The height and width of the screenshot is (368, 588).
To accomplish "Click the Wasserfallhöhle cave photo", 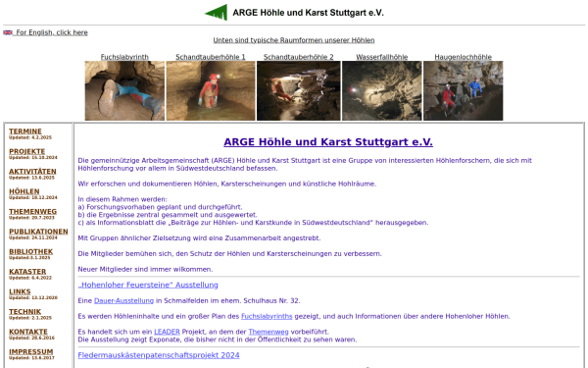I will point(382,91).
